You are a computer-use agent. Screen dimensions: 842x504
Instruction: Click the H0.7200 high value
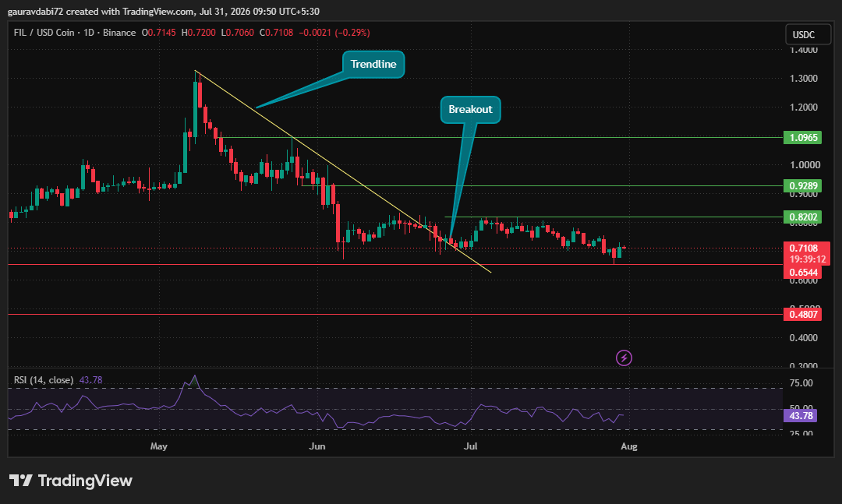pos(198,33)
